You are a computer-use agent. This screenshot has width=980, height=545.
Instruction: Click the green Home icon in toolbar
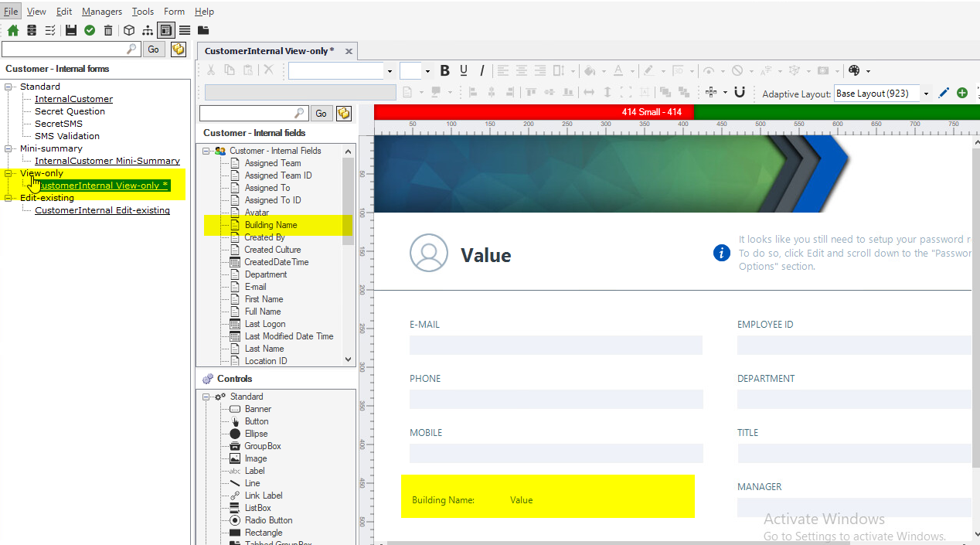(x=13, y=30)
